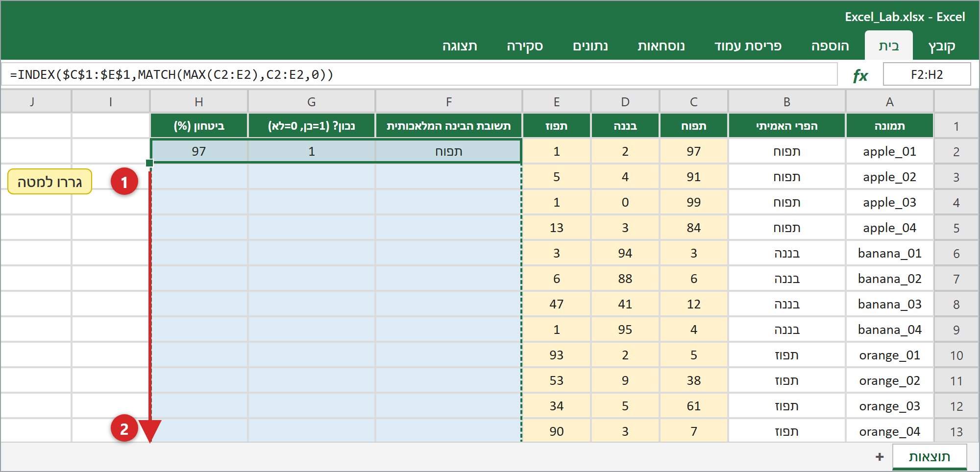Viewport: 980px width, 472px height.
Task: Click the select-all corner of the grid
Action: [956, 102]
